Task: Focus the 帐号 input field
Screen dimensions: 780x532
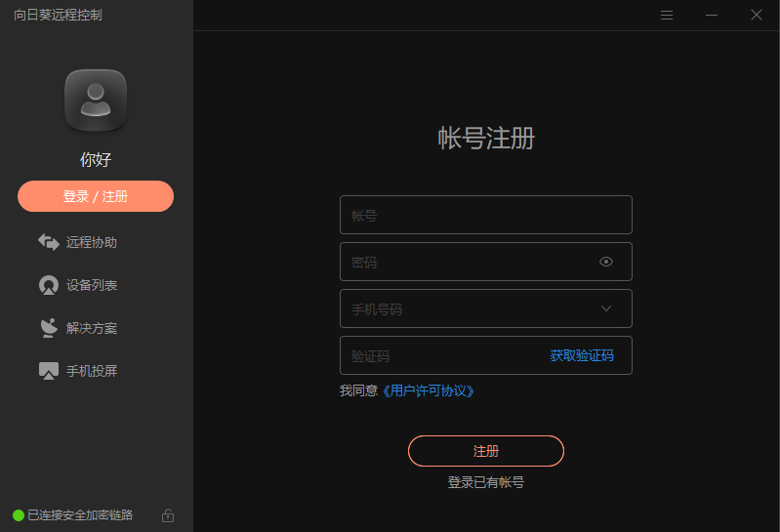Action: 485,215
